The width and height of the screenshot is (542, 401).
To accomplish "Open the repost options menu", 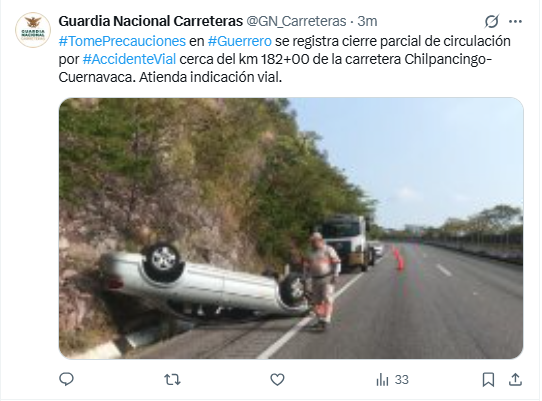I will (x=172, y=380).
